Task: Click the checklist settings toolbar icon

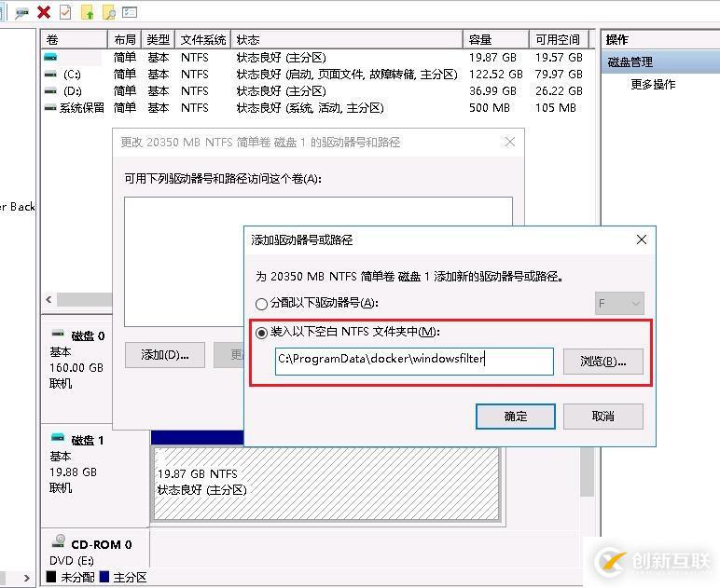Action: [x=130, y=12]
